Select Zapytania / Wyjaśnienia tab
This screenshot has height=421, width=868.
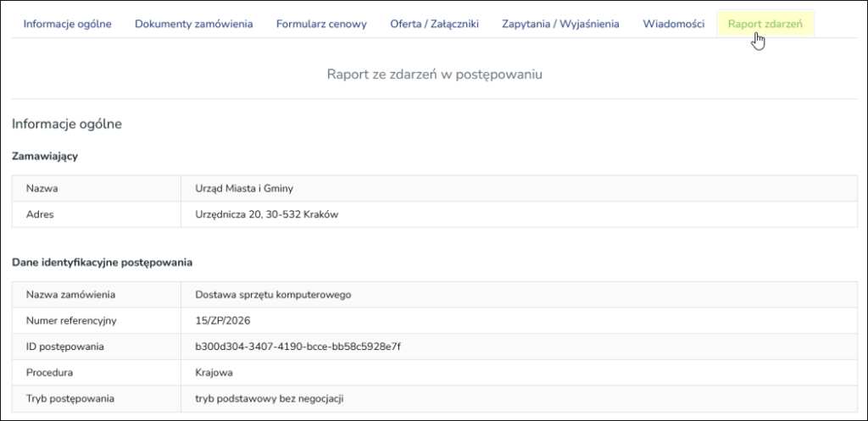pos(561,24)
